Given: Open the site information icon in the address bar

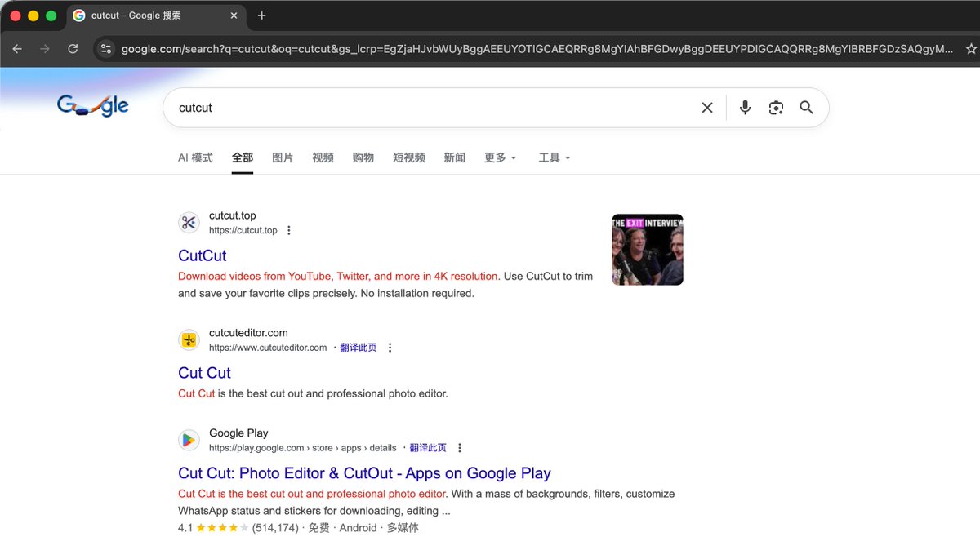Looking at the screenshot, I should (105, 49).
